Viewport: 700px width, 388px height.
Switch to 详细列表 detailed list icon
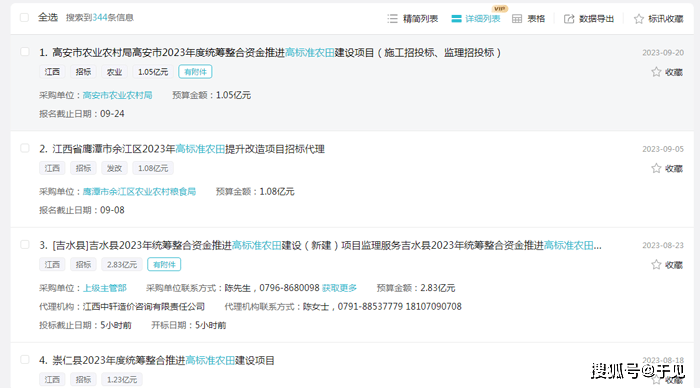pyautogui.click(x=456, y=19)
